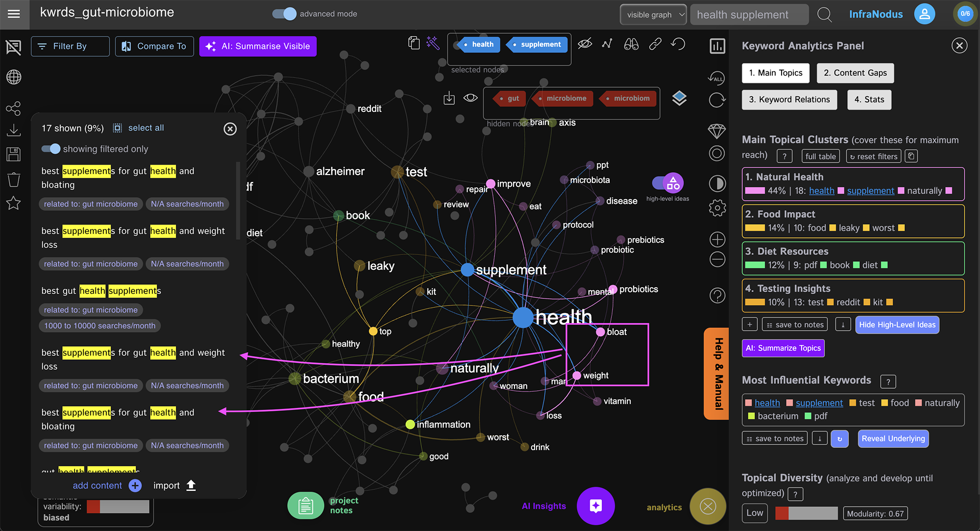Viewport: 980px width, 531px height.
Task: Switch to 4. Stats tab
Action: [x=869, y=100]
